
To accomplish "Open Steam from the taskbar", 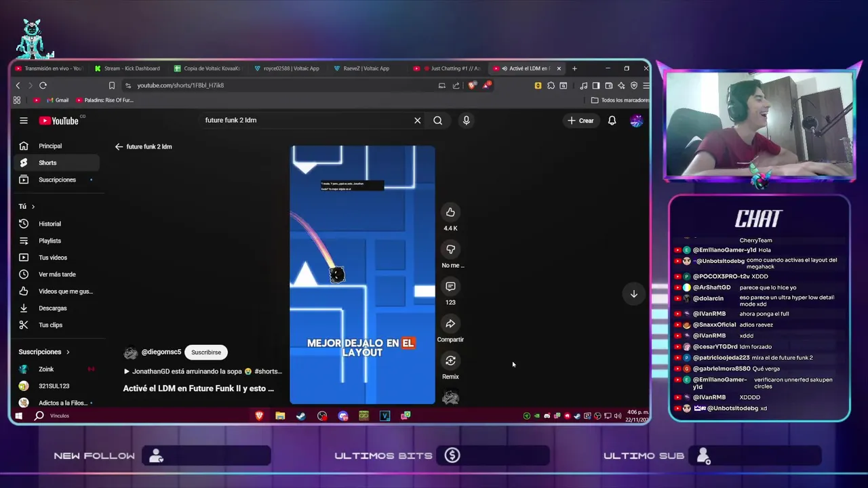I will (x=301, y=415).
